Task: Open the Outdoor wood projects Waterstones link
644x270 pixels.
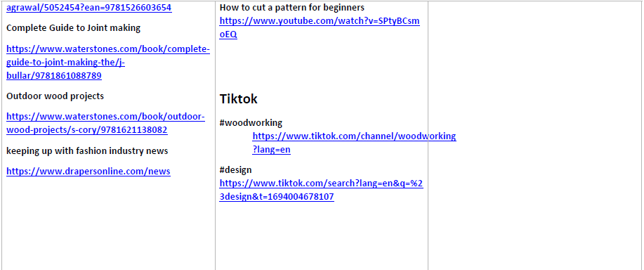Action: [x=105, y=123]
